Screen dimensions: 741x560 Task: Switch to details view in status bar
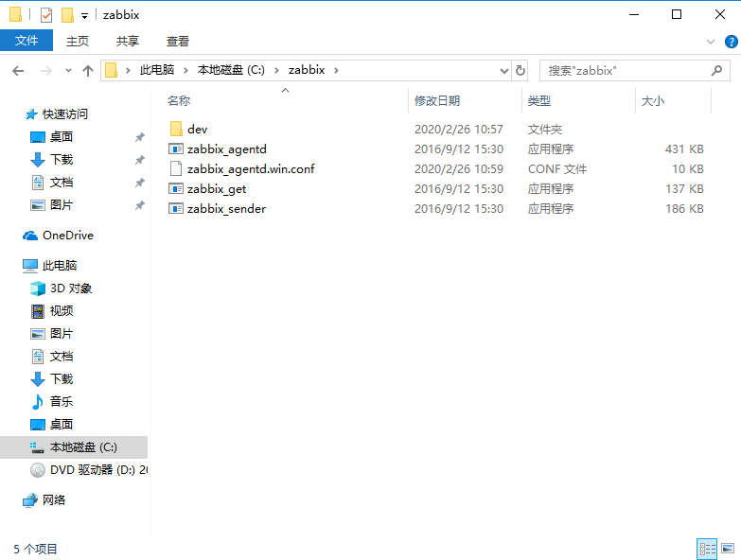click(x=707, y=550)
